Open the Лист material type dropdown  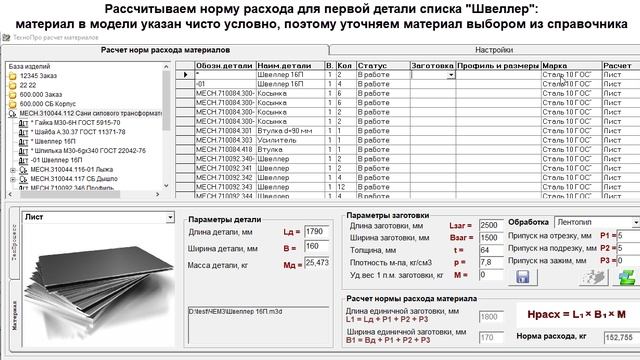pos(170,218)
